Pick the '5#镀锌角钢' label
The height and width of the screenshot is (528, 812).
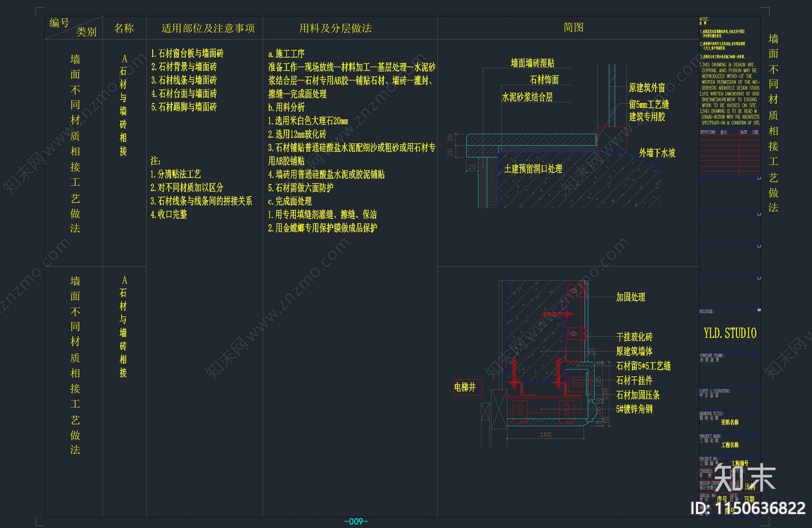pos(634,409)
